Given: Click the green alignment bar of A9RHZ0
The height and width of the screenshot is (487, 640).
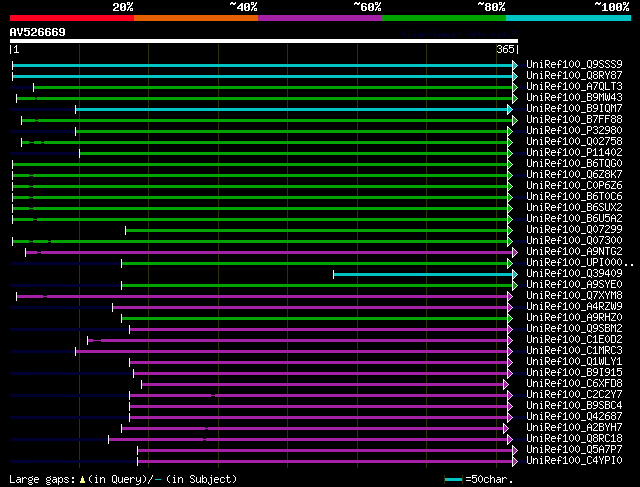Looking at the screenshot, I should [x=317, y=318].
